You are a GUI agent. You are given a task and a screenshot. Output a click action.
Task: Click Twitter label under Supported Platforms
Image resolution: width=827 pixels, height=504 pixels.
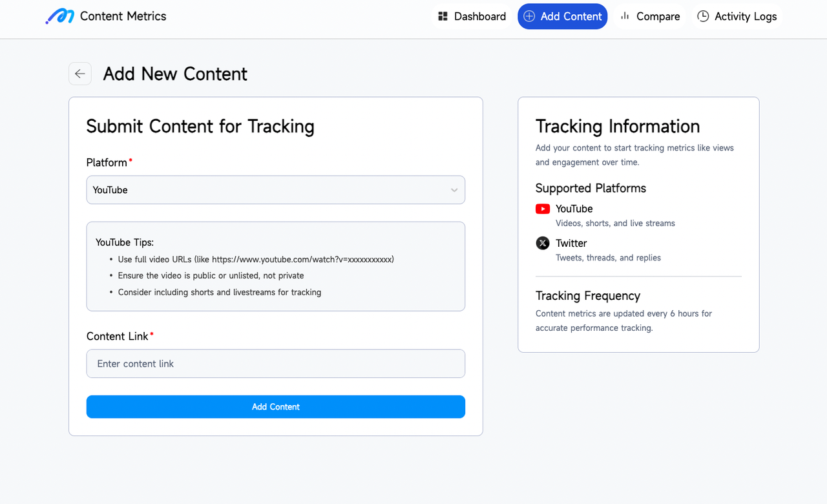coord(571,243)
